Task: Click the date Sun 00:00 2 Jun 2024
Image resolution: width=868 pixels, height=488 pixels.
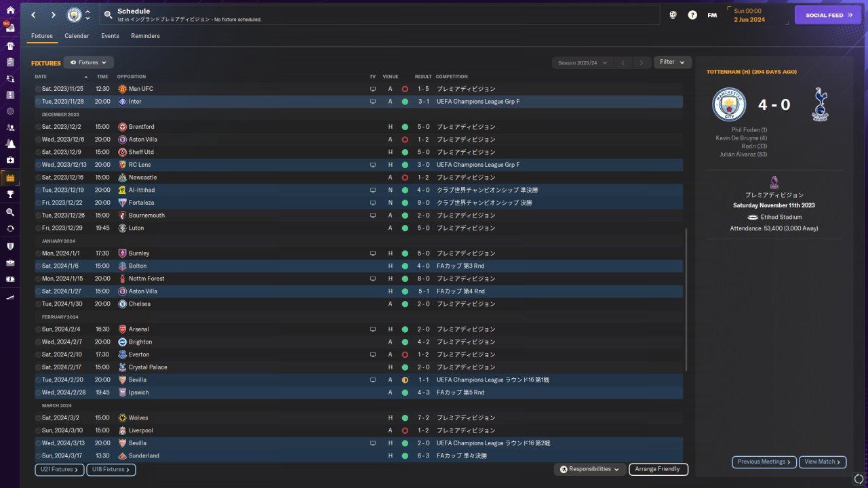Action: tap(749, 15)
